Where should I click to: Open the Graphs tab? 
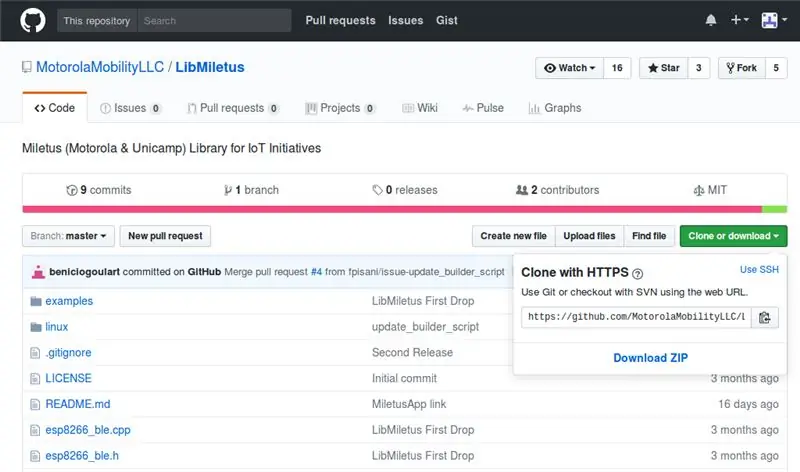click(x=555, y=108)
